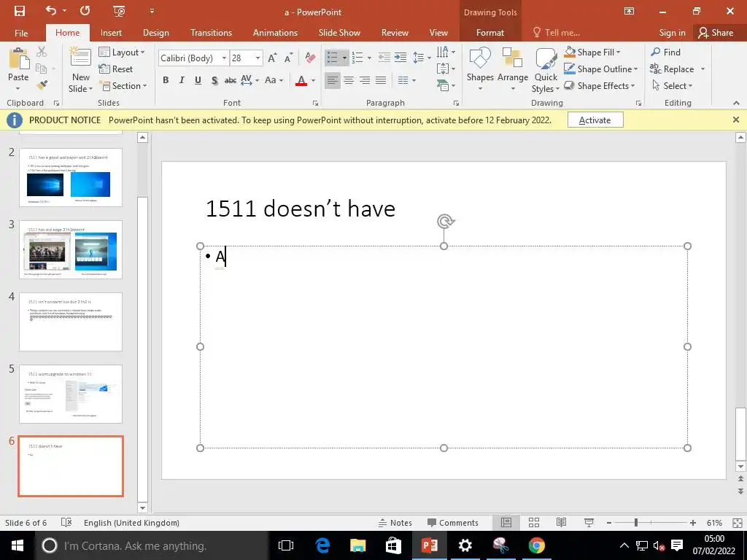The height and width of the screenshot is (560, 747).
Task: Center align the text
Action: click(349, 80)
